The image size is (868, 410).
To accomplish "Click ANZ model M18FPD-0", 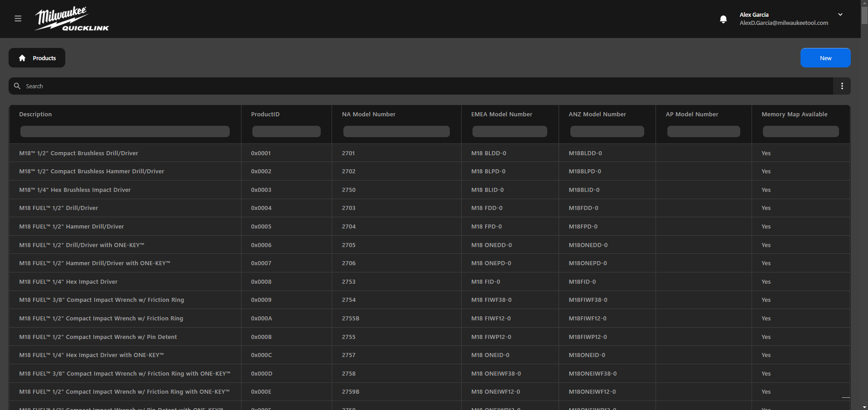I will pos(583,226).
